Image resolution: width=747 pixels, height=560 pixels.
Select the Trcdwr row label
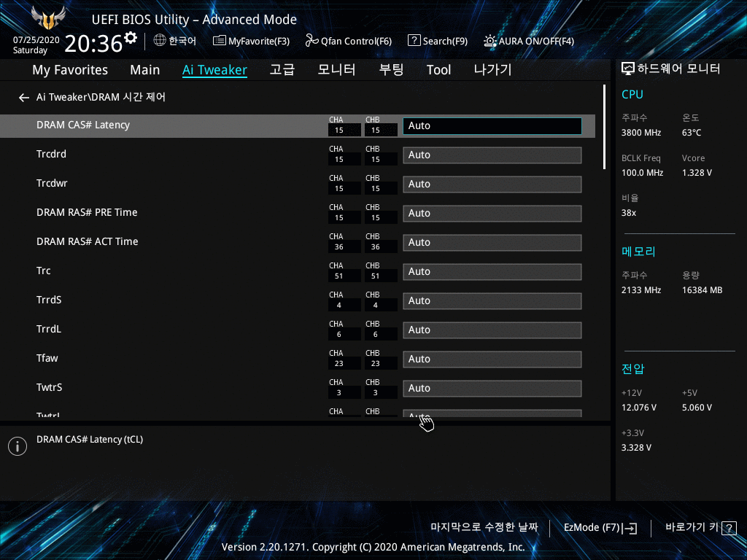click(x=52, y=183)
